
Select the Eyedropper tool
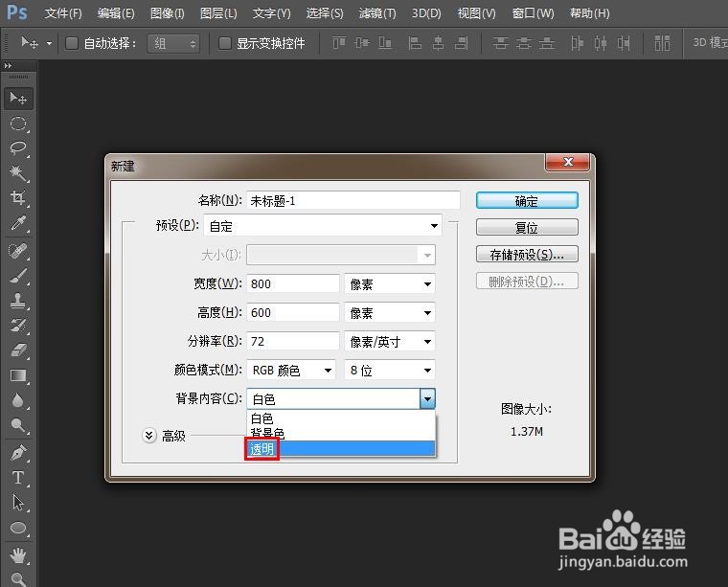pyautogui.click(x=18, y=223)
